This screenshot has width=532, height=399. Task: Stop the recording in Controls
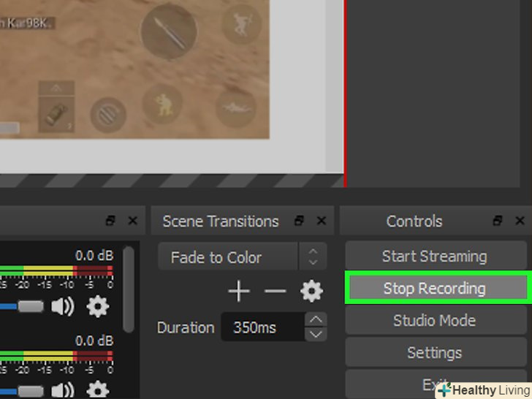pyautogui.click(x=437, y=288)
